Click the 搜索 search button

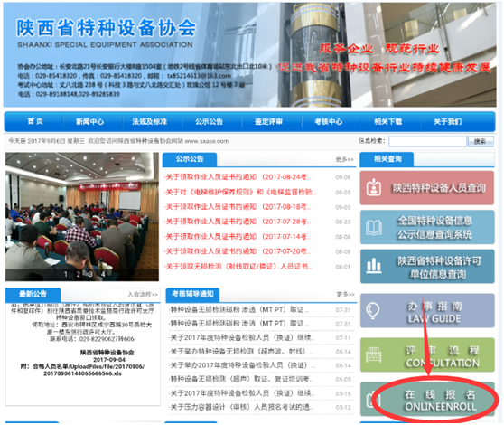(x=481, y=141)
